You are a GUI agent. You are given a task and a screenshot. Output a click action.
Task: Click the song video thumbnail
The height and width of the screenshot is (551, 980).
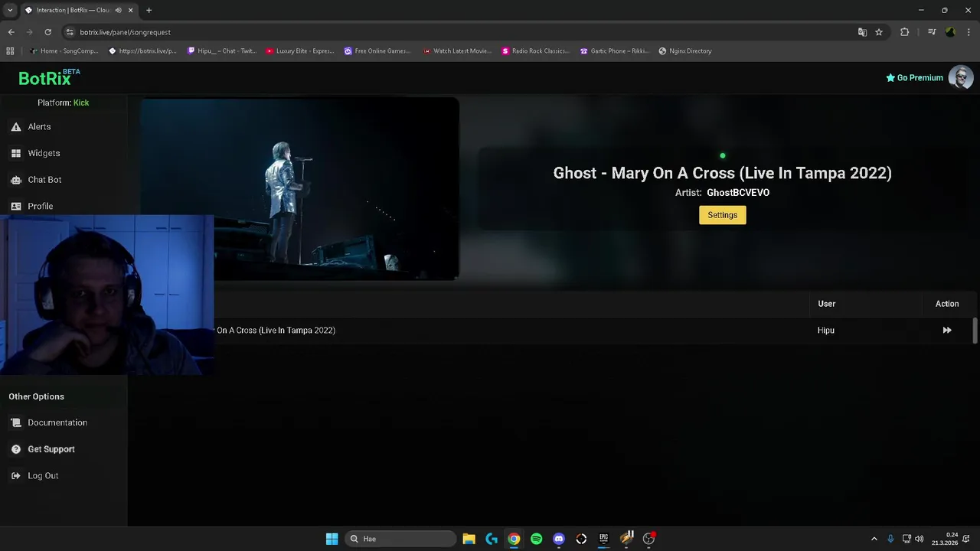point(299,189)
